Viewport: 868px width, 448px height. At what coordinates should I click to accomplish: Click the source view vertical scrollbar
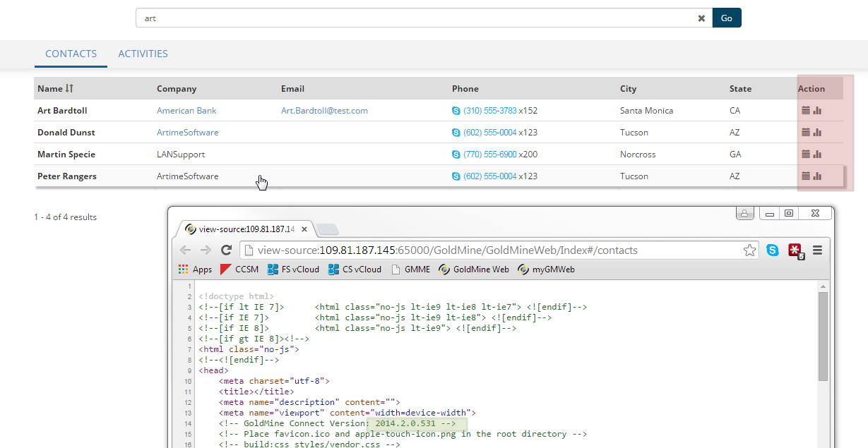823,336
